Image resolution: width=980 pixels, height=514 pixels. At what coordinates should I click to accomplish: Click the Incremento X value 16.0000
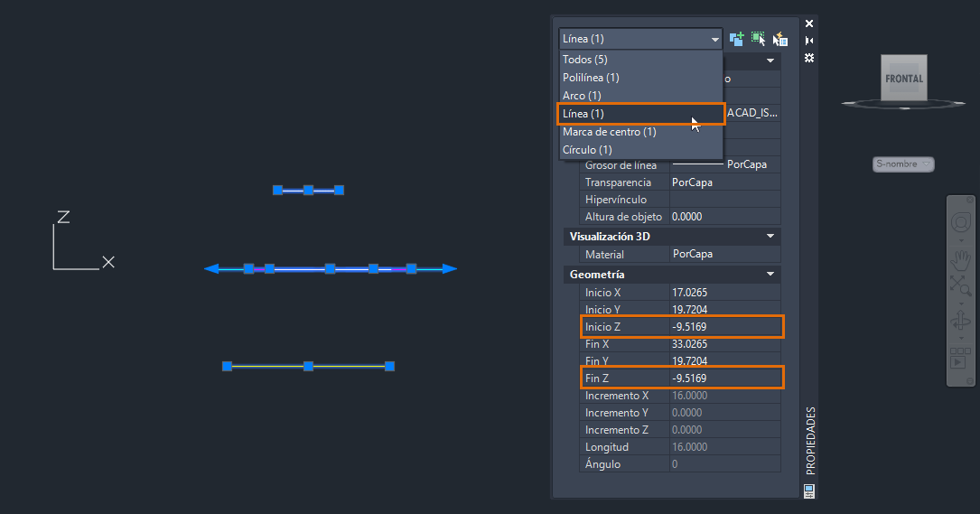pos(725,396)
